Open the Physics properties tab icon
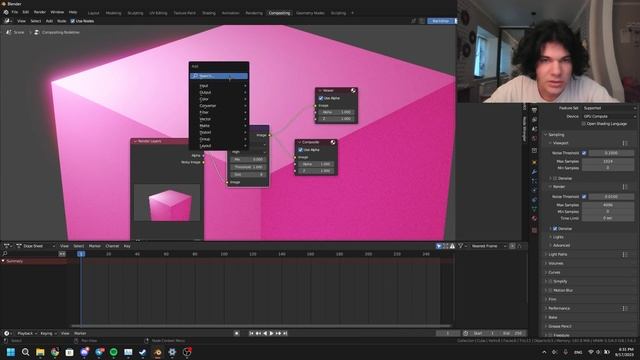This screenshot has width=640, height=360. pyautogui.click(x=534, y=190)
